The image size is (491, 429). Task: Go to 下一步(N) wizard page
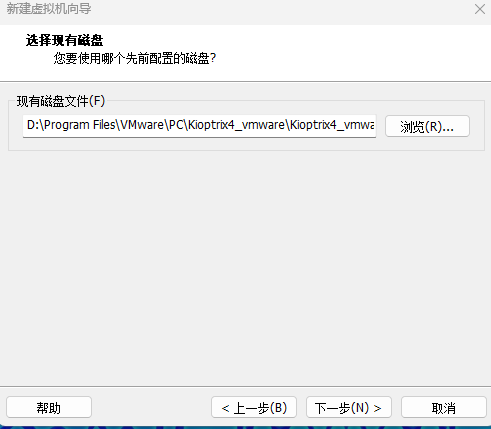(x=349, y=407)
